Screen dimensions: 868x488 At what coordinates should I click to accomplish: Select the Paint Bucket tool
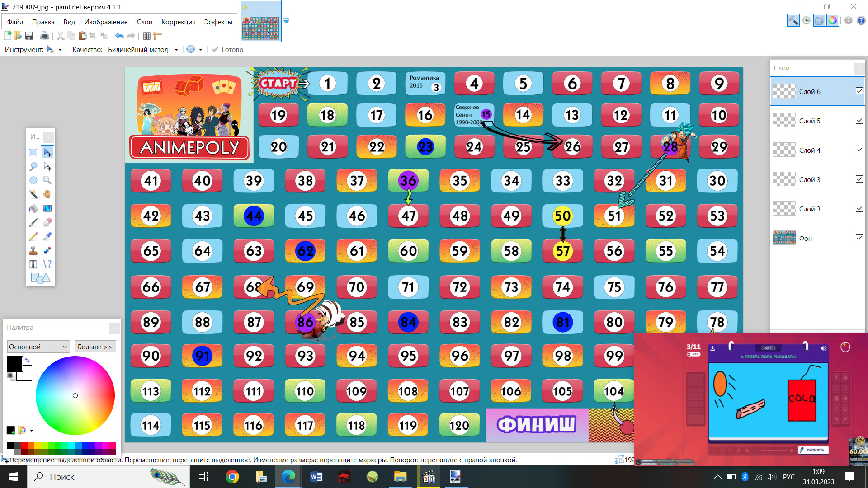coord(33,208)
